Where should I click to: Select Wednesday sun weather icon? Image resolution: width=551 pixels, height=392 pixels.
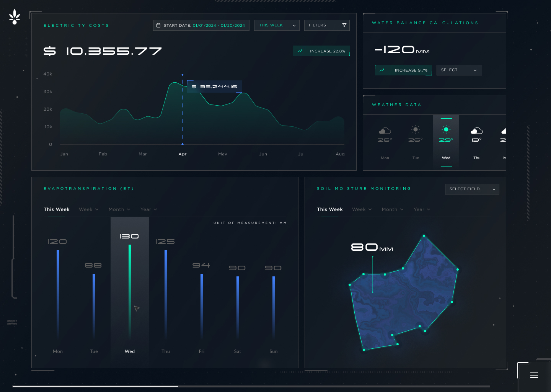(446, 129)
